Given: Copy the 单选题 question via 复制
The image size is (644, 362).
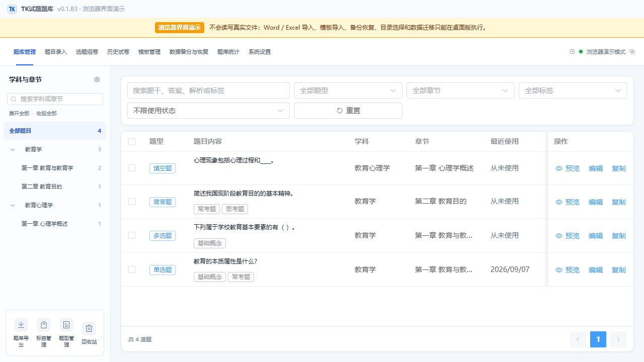Looking at the screenshot, I should (619, 270).
